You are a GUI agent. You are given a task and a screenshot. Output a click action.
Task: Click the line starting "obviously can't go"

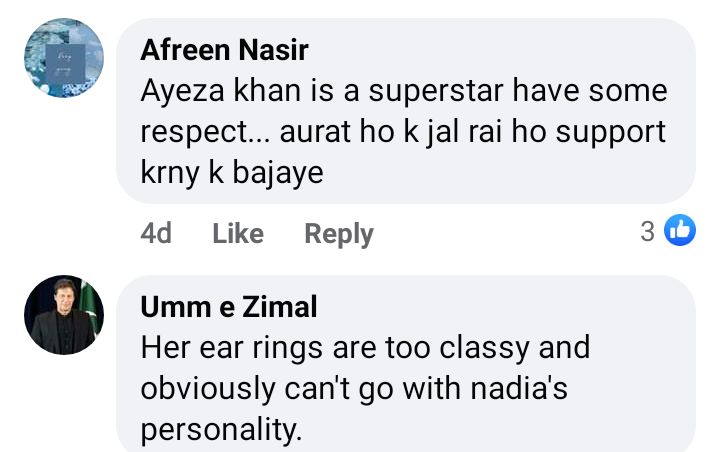point(353,388)
